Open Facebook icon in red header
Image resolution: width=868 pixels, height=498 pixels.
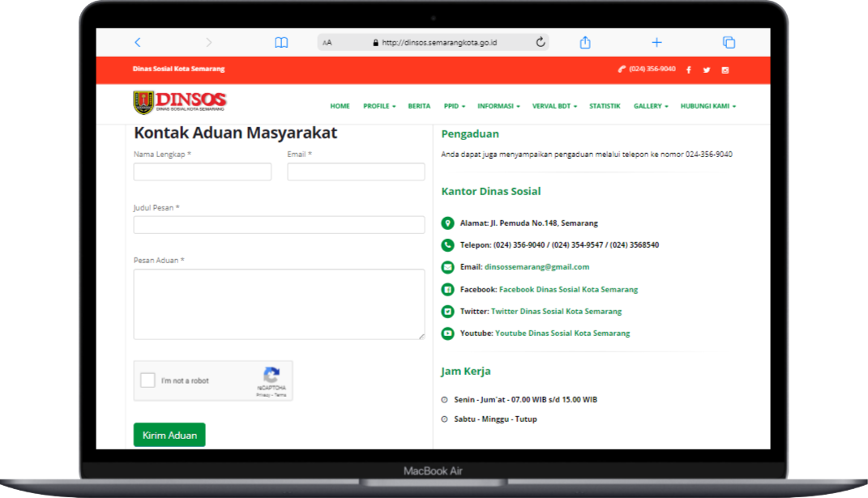[x=689, y=70]
